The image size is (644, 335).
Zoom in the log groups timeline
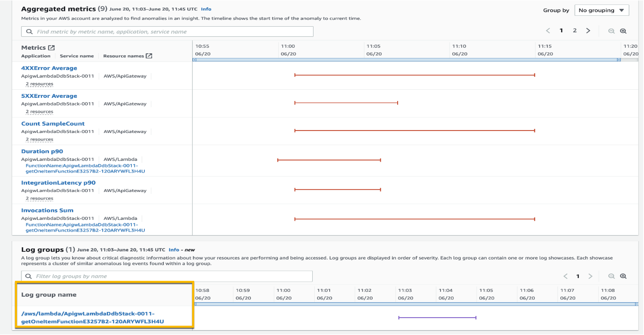pos(623,276)
